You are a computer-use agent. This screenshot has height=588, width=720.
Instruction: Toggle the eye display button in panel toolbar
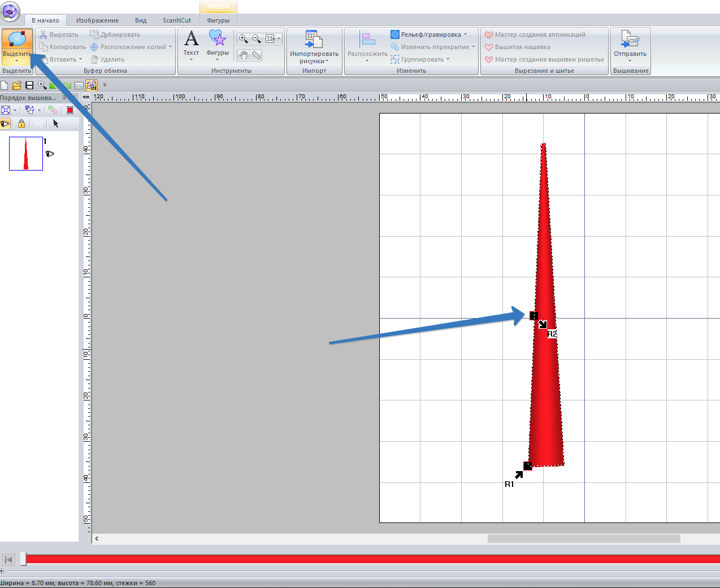[5, 124]
